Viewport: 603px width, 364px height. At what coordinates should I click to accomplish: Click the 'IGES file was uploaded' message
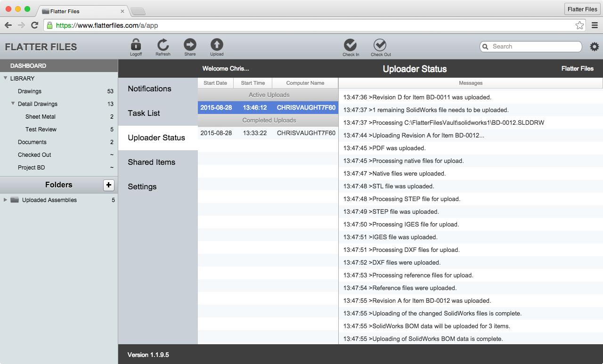471,237
